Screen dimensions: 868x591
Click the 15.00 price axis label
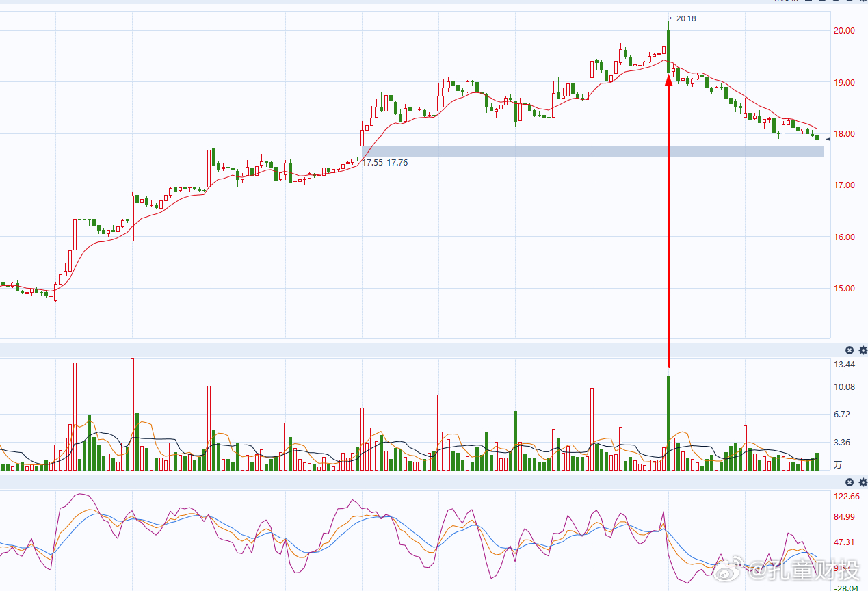[844, 289]
